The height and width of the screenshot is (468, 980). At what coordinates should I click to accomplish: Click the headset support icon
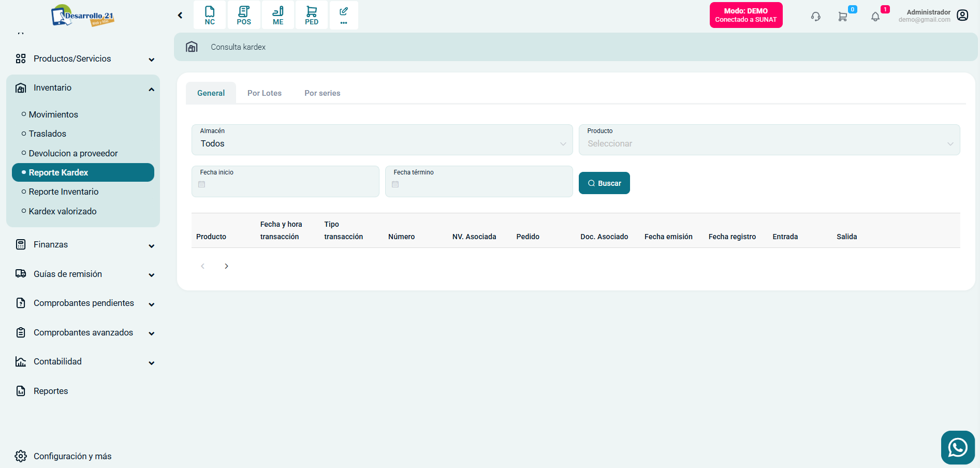(815, 17)
